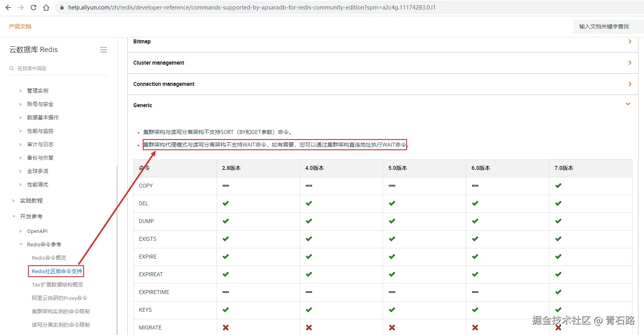Viewport: 644px width, 335px height.
Task: Open Tair扩展数据结构概览 page
Action: pos(58,285)
